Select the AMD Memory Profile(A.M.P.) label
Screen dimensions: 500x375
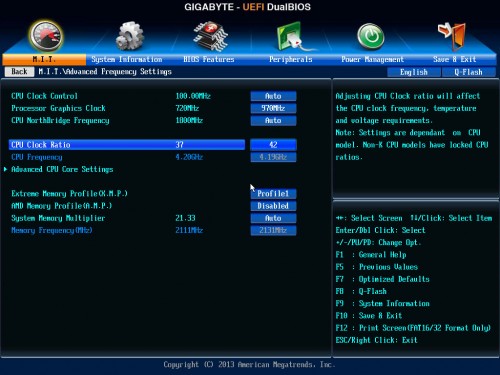pyautogui.click(x=62, y=206)
